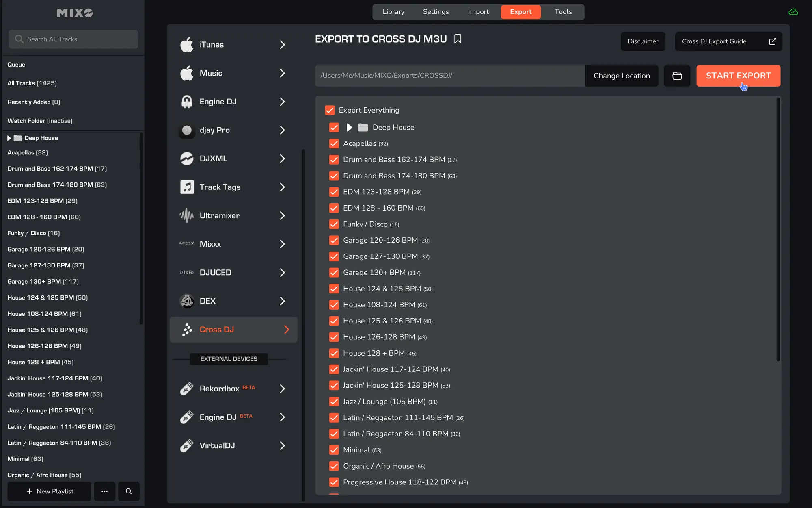
Task: Uncheck the Export Everything checkbox
Action: pos(330,110)
